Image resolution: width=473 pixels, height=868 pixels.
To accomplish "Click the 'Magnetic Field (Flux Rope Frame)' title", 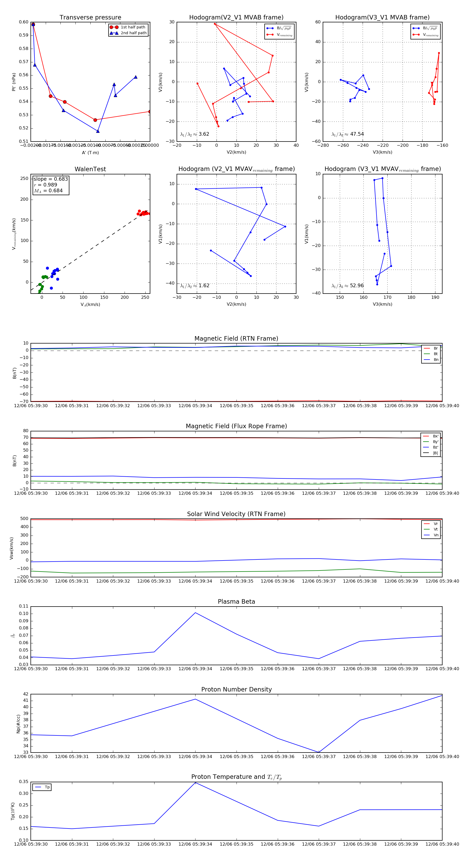I will click(x=236, y=426).
